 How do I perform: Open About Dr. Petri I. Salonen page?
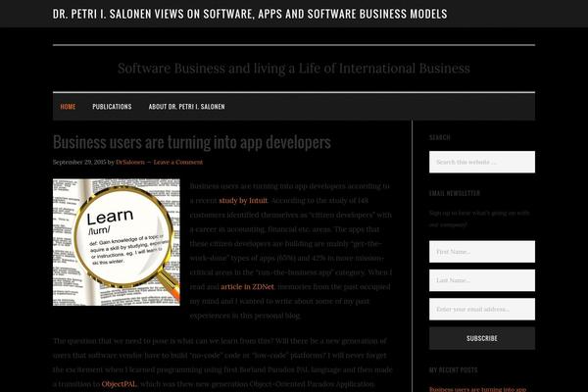pos(187,107)
